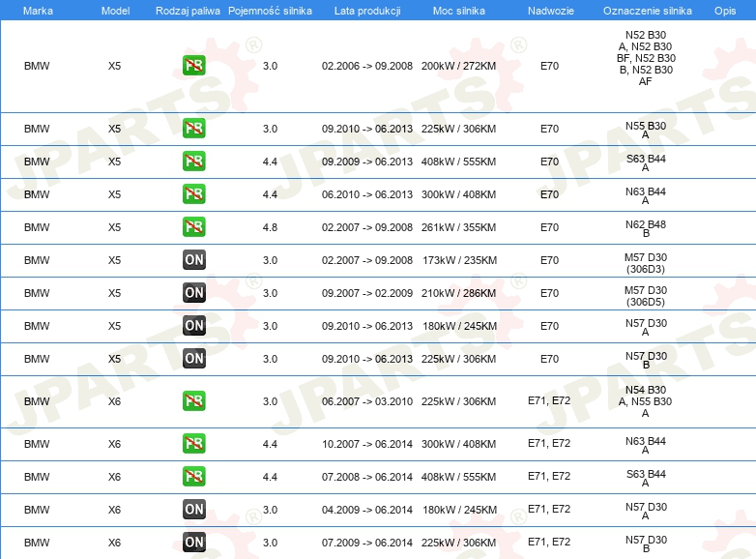Click the ON icon for X5 N57 D30 B
Image resolution: width=756 pixels, height=559 pixels.
(193, 359)
